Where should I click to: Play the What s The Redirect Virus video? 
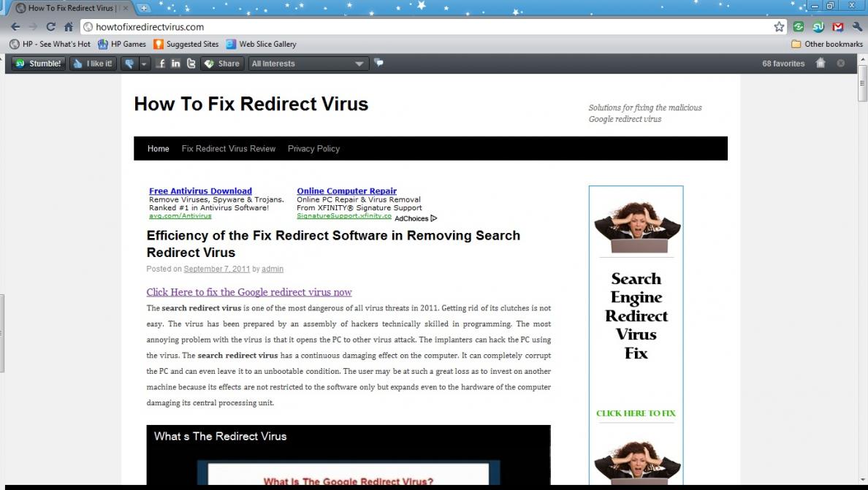[349, 456]
